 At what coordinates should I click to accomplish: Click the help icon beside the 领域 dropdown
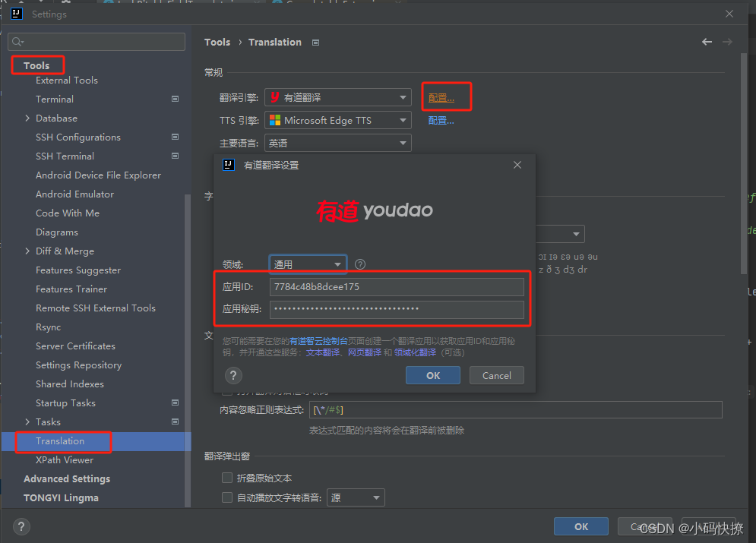tap(359, 264)
